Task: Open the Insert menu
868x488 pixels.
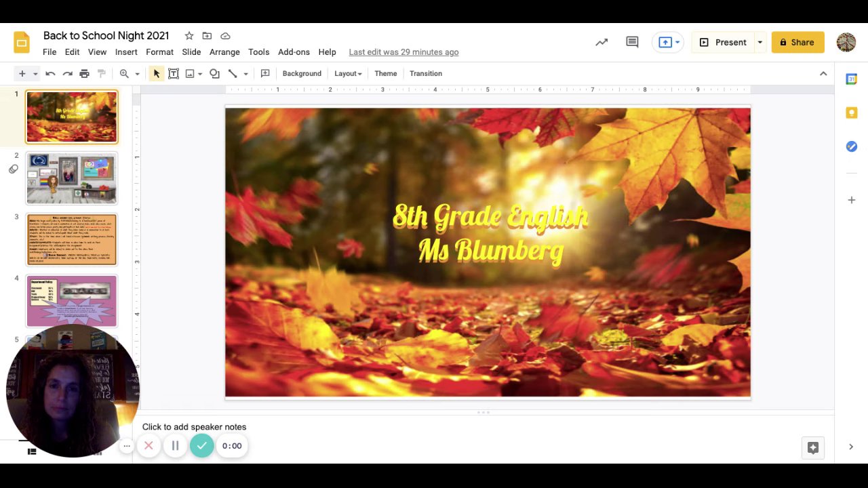Action: 126,52
